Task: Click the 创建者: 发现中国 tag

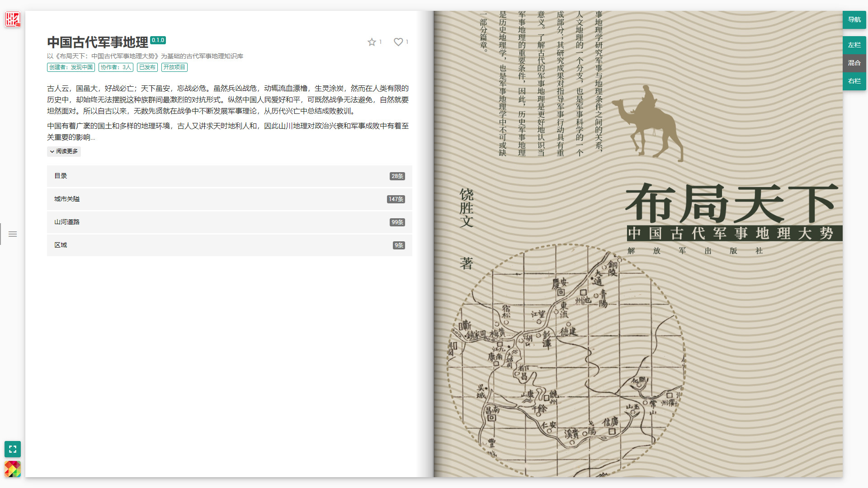Action: pos(71,67)
